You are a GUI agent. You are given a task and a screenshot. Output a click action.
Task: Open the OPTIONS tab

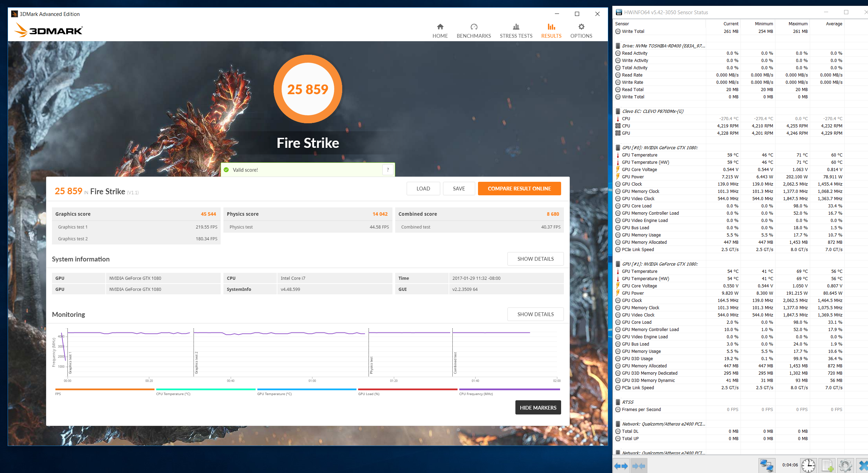click(x=581, y=31)
